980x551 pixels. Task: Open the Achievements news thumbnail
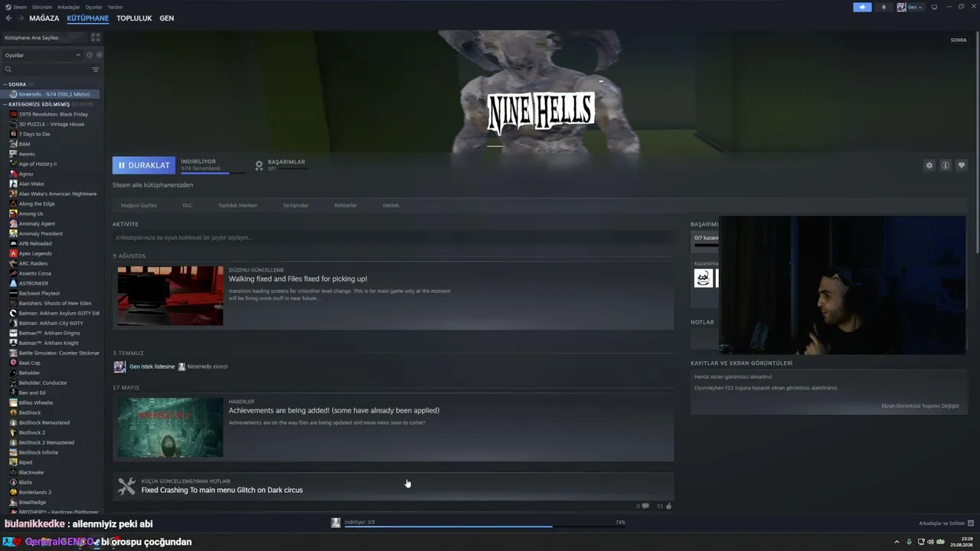170,427
